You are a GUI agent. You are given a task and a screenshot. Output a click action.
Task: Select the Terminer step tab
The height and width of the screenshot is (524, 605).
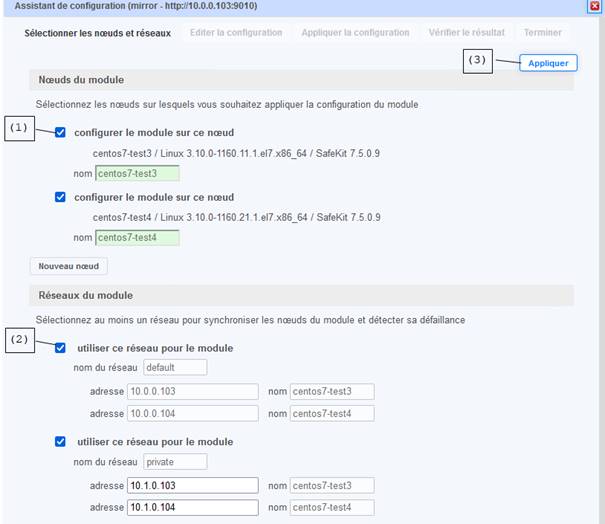[542, 33]
